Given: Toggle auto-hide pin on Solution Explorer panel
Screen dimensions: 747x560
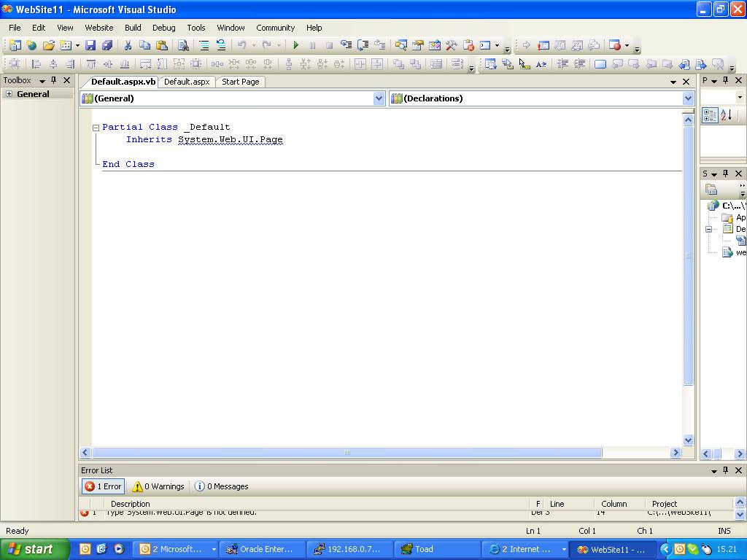Looking at the screenshot, I should pyautogui.click(x=726, y=174).
